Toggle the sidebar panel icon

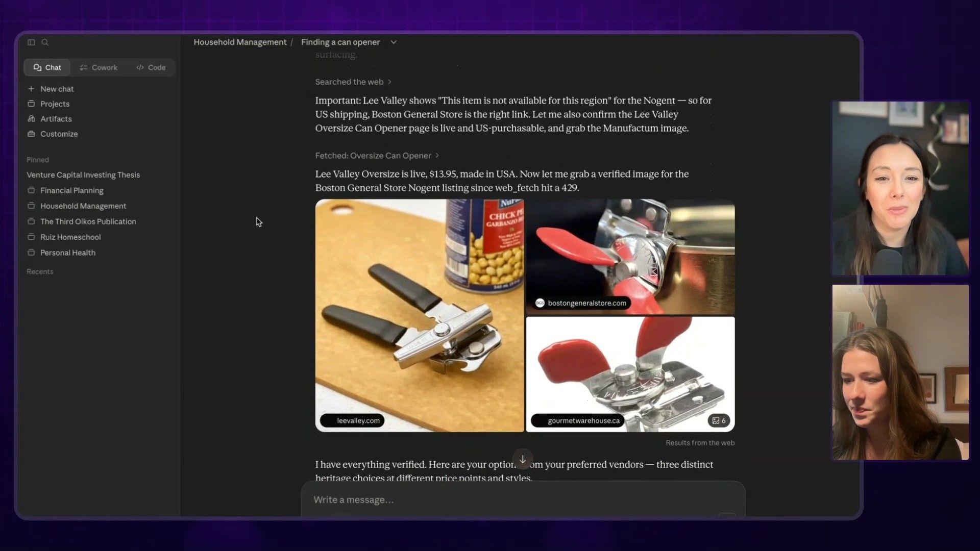click(31, 42)
